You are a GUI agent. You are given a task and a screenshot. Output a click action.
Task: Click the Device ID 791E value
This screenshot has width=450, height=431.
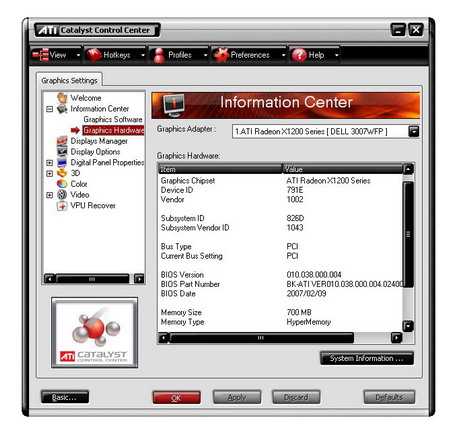(295, 190)
